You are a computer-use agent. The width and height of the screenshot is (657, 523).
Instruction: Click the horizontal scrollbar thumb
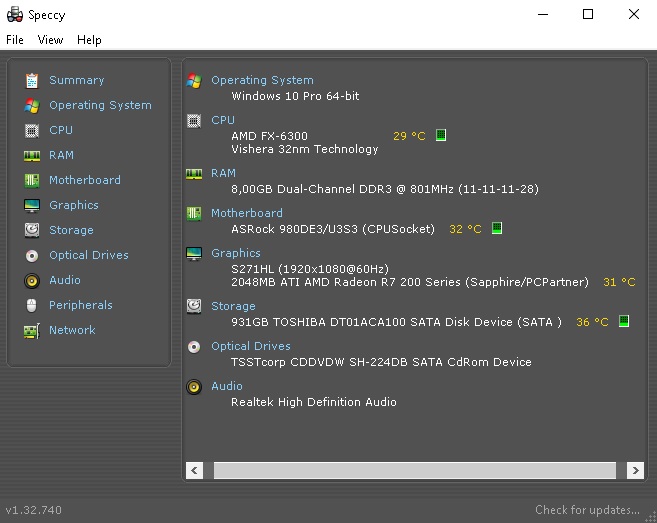point(415,470)
